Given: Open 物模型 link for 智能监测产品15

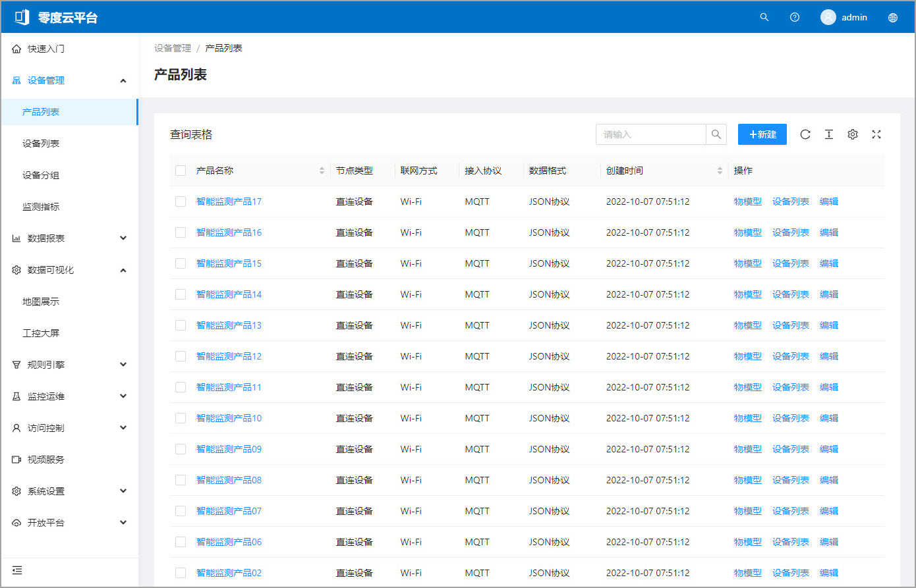Looking at the screenshot, I should [748, 263].
